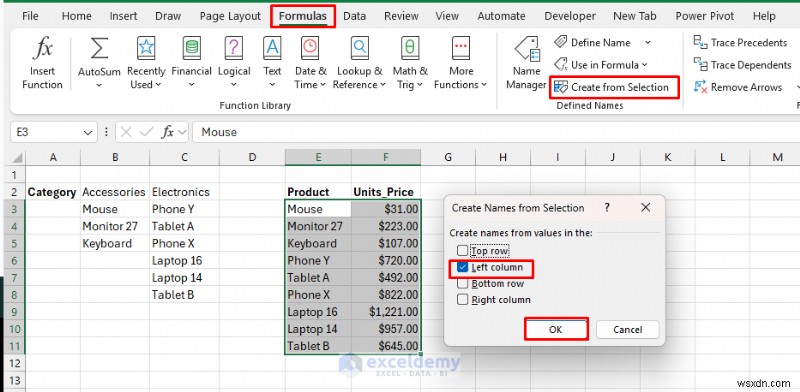
Task: Click the Monitor 27 cell in column B
Action: click(115, 226)
